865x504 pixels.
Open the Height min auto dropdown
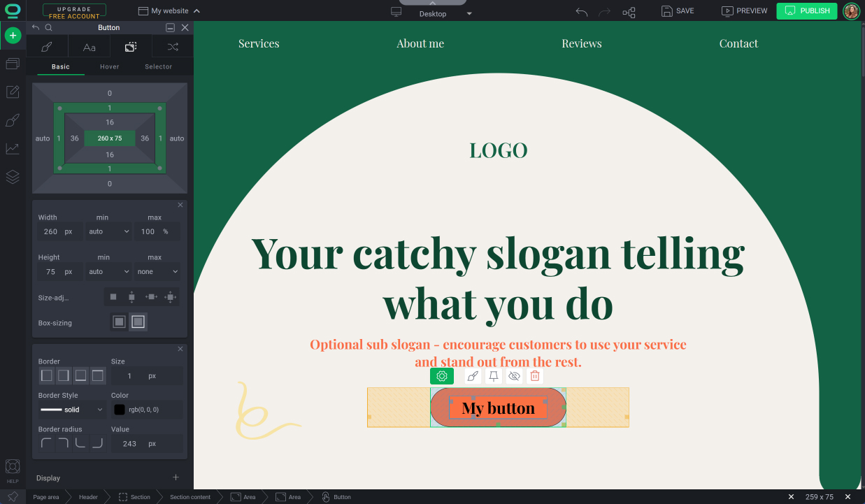109,271
